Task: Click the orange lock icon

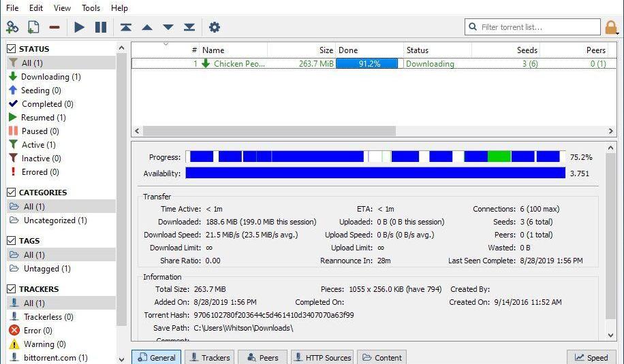Action: [611, 27]
